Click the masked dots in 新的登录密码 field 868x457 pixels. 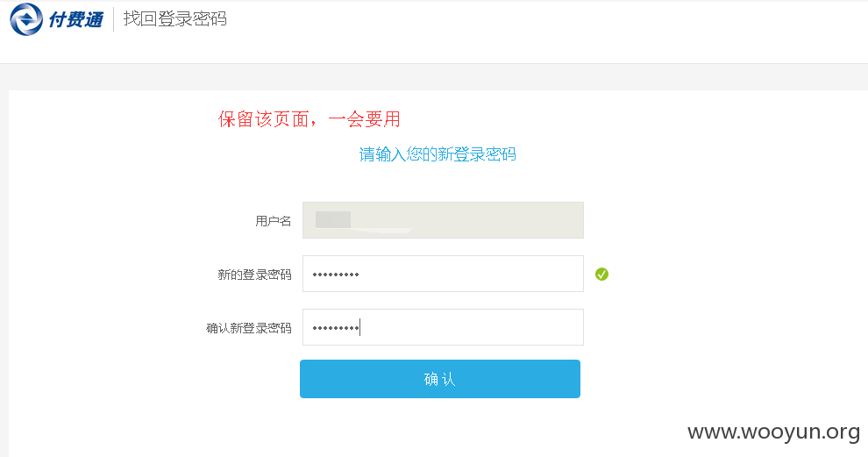[336, 275]
